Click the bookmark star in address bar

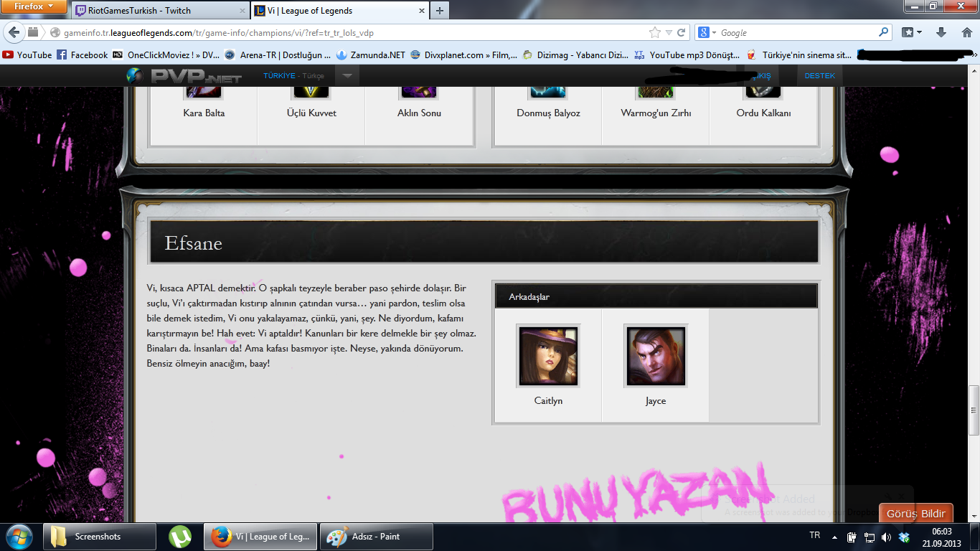click(x=654, y=32)
